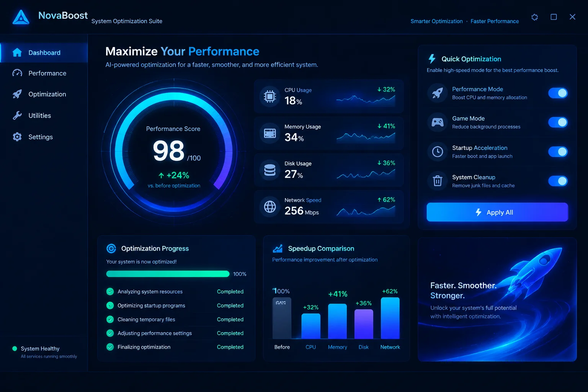
Task: Click the '18%' CPU Usage value
Action: [293, 101]
